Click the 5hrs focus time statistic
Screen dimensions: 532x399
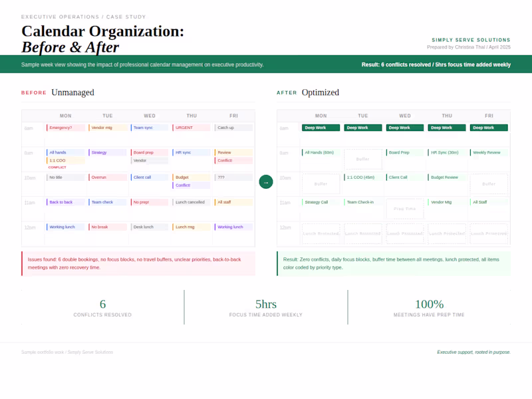tap(265, 305)
